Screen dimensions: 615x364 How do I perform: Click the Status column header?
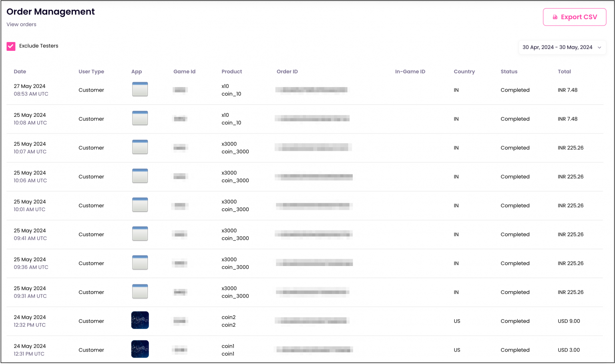coord(509,71)
